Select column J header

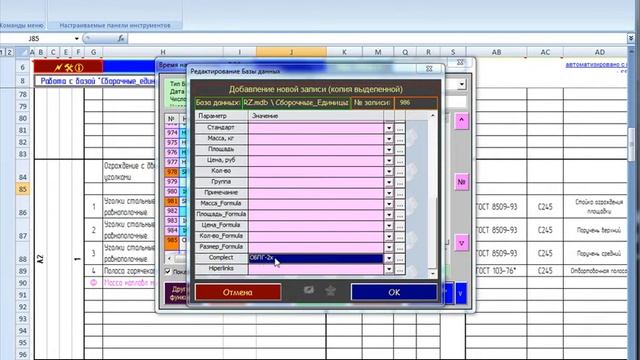[x=291, y=52]
